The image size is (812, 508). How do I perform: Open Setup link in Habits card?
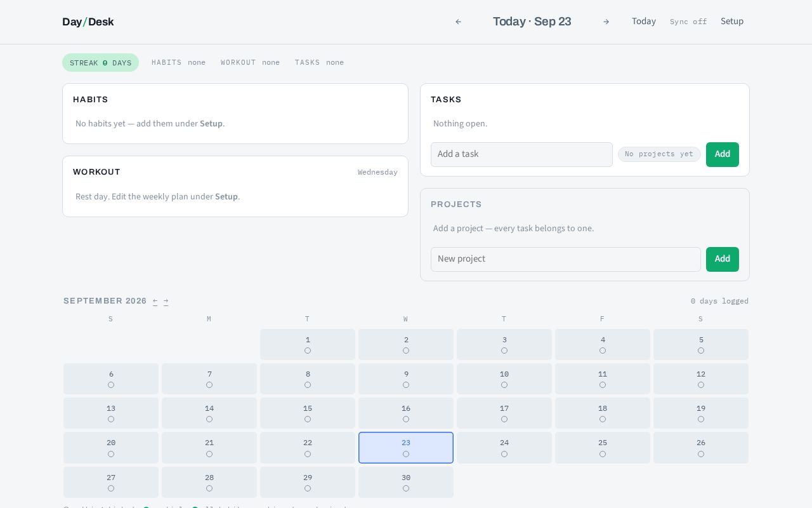(211, 124)
